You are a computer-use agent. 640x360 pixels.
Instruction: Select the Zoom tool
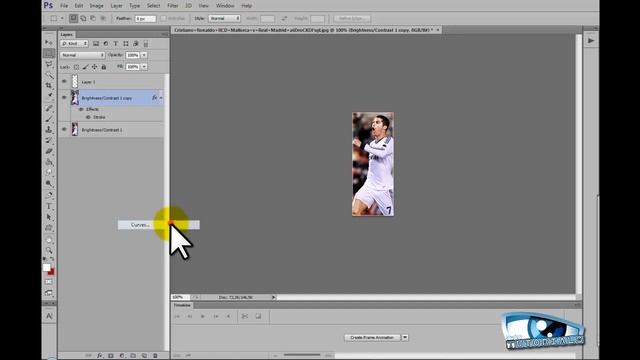coord(49,250)
